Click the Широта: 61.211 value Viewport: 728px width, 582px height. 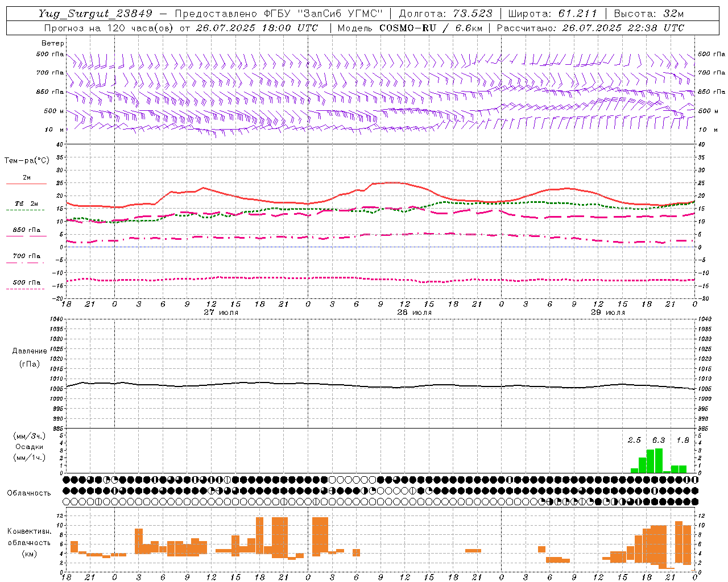(552, 14)
